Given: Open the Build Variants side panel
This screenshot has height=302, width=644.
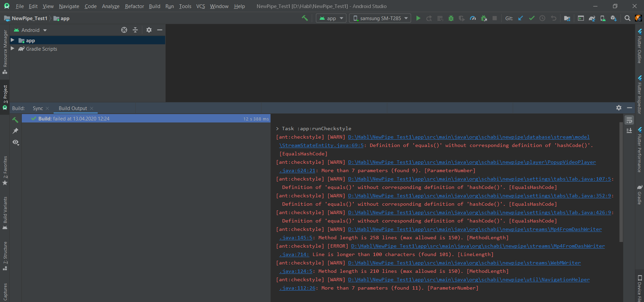Looking at the screenshot, I should click(5, 213).
